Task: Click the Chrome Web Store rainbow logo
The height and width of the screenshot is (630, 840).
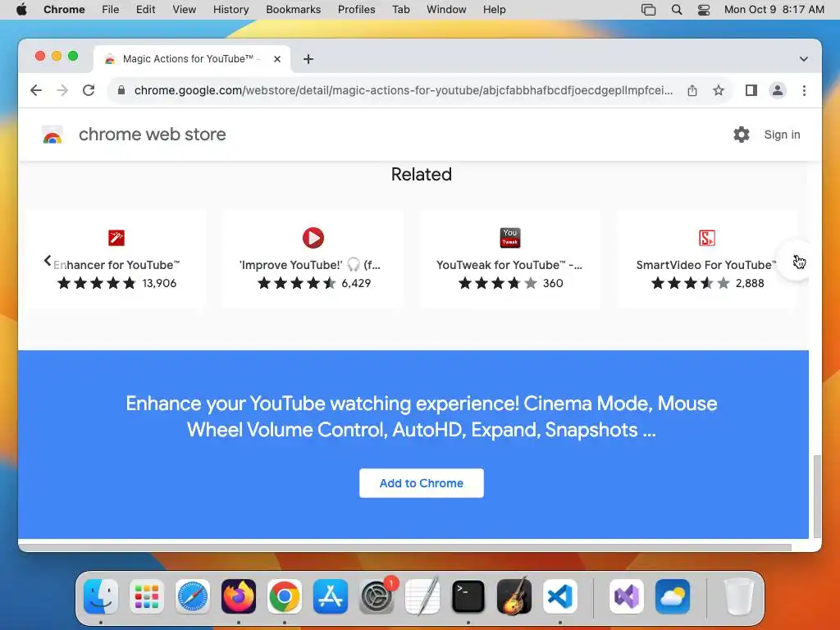Action: tap(52, 135)
